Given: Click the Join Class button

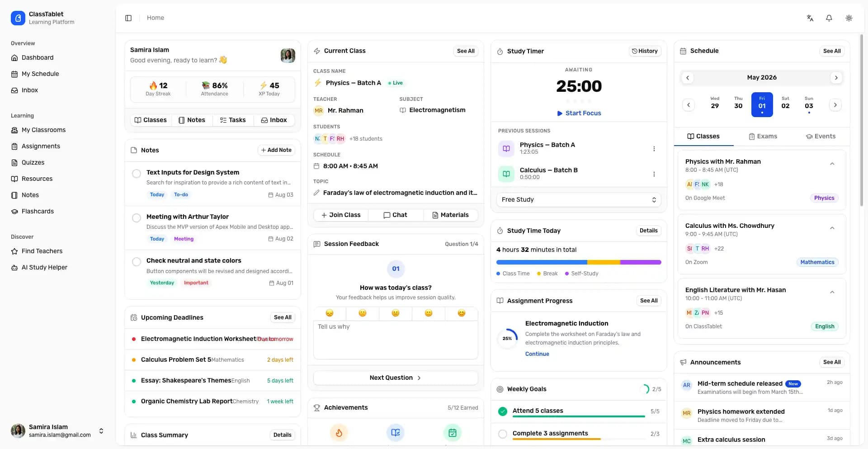Looking at the screenshot, I should coord(341,215).
